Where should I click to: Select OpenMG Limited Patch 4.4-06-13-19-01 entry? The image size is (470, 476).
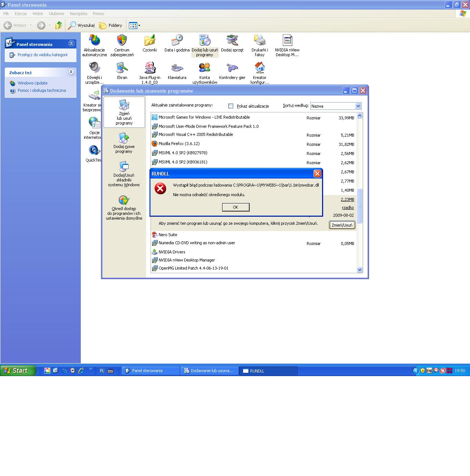pos(253,268)
